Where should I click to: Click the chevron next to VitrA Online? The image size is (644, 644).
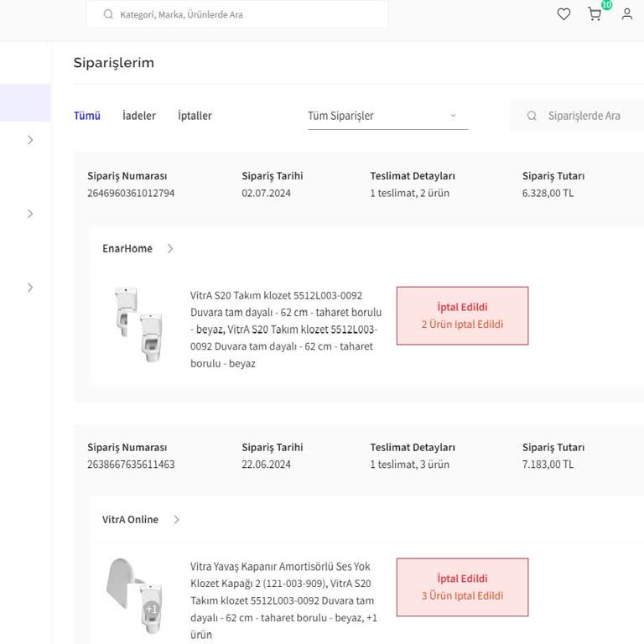176,520
